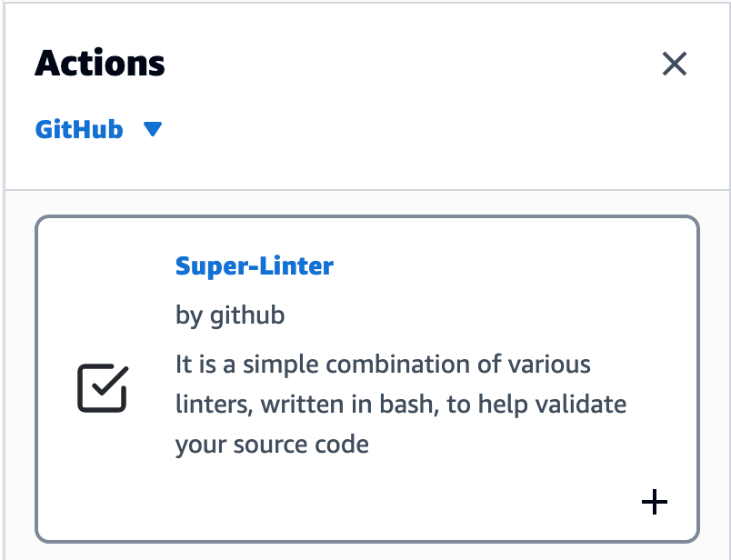Expand the GitHub provider selector

[100, 129]
